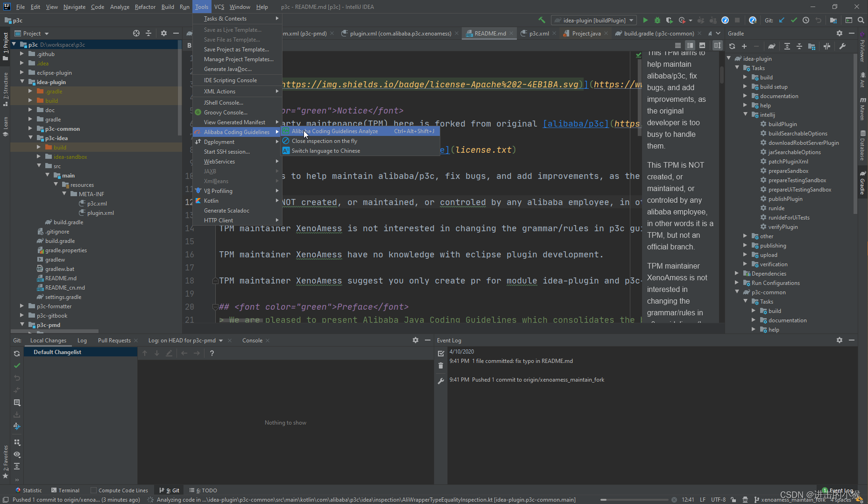Click background task progress bar in status bar

point(634,500)
